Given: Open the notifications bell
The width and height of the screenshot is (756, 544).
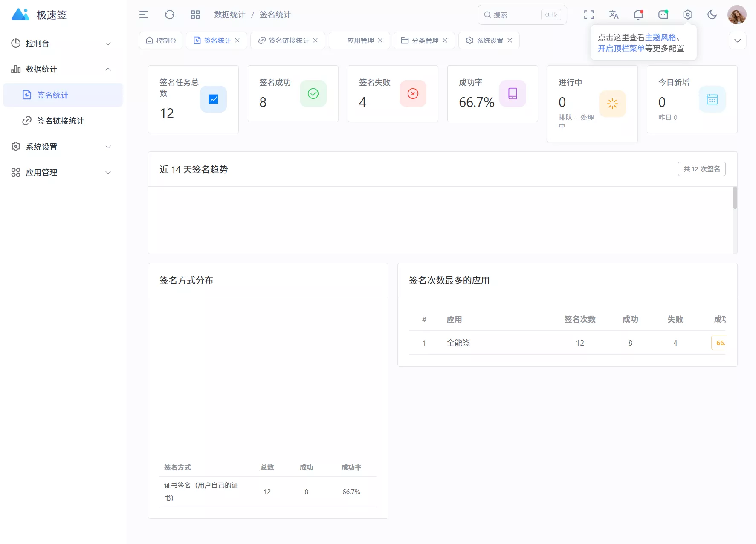Looking at the screenshot, I should 638,15.
